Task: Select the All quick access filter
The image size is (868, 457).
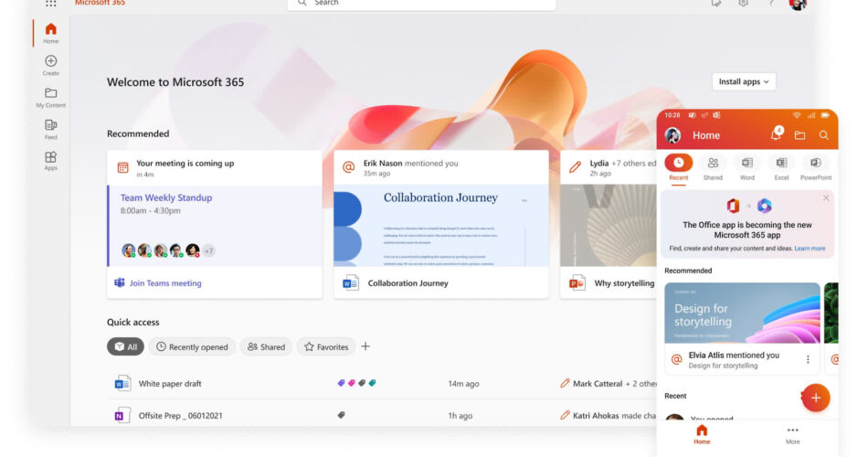Action: pos(127,347)
